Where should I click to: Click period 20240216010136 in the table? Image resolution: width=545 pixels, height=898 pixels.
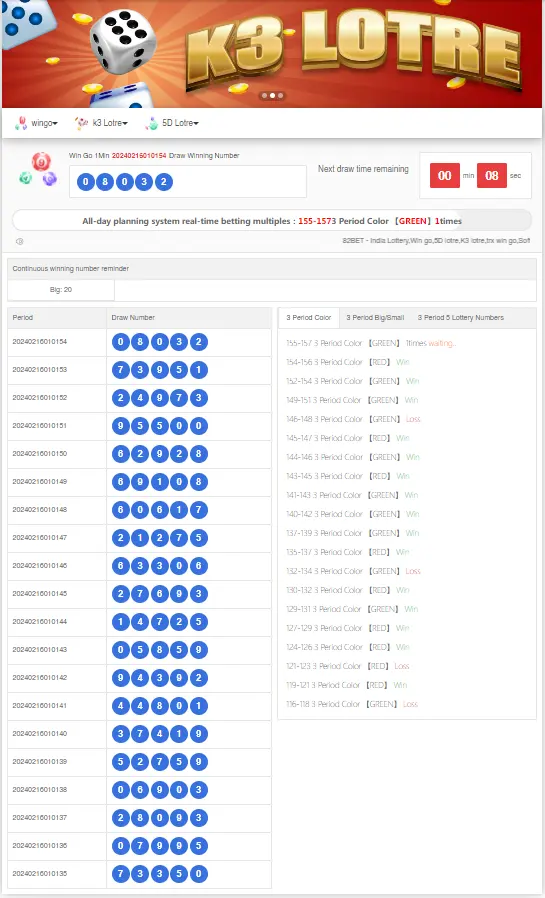tap(40, 846)
